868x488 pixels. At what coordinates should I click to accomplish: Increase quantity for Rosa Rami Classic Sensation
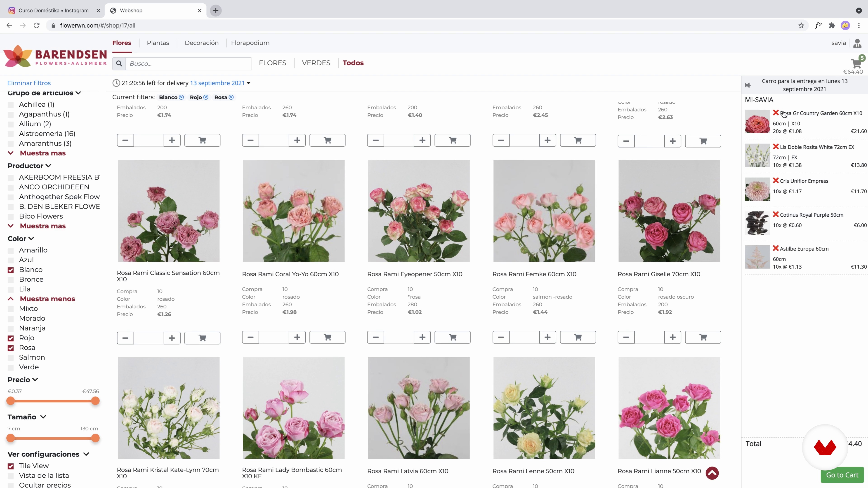pyautogui.click(x=172, y=338)
